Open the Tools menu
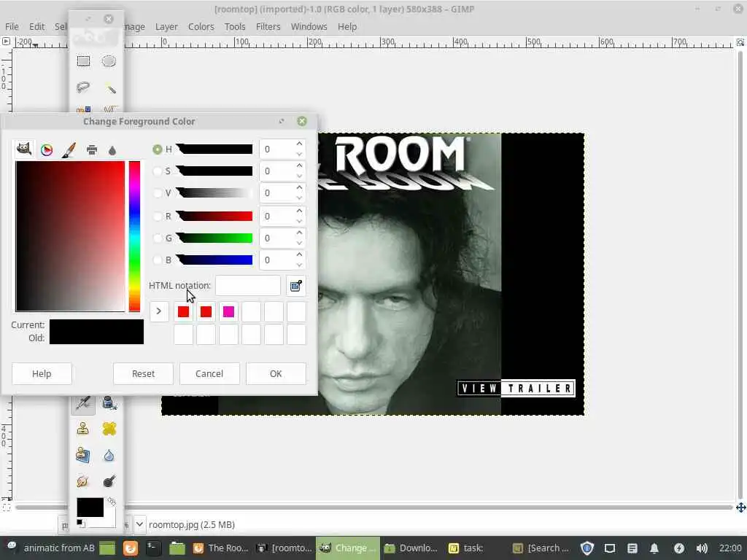Screen dimensions: 747x560 [235, 27]
